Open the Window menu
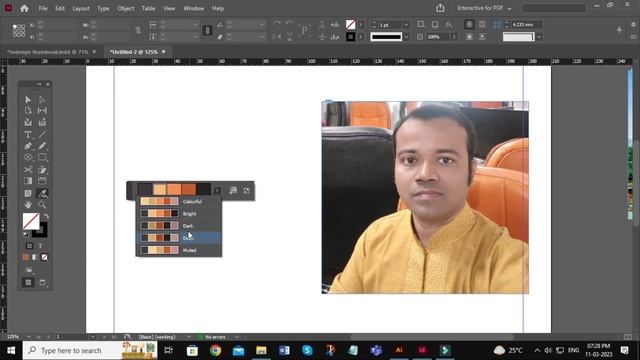The height and width of the screenshot is (360, 640). [193, 8]
